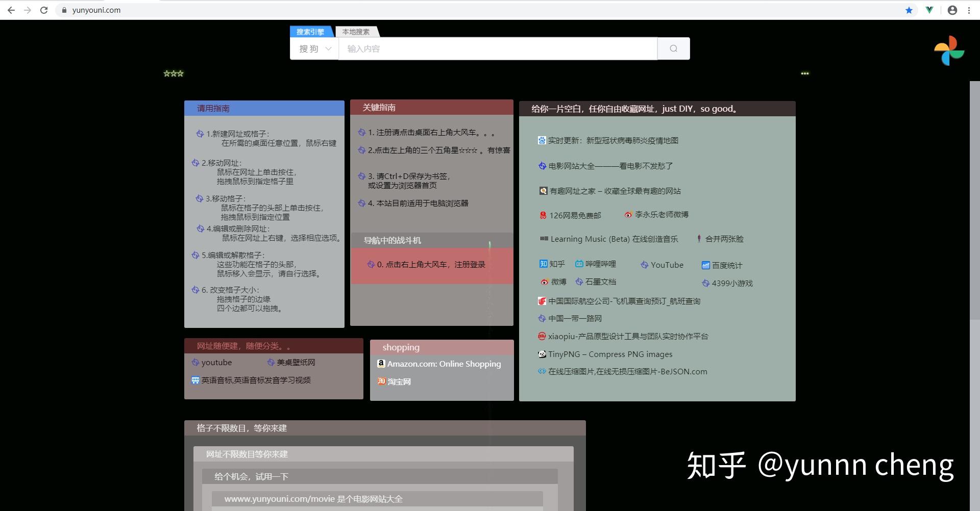The image size is (980, 511).
Task: Click 0. 点击右上角大风车，注册登录 item
Action: click(x=427, y=264)
